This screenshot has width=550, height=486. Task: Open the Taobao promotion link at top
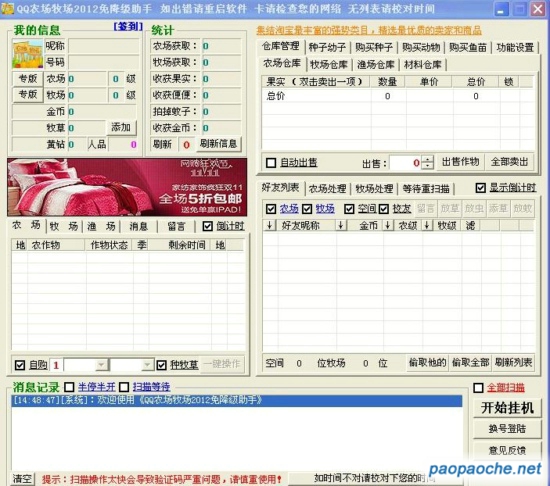(x=369, y=31)
